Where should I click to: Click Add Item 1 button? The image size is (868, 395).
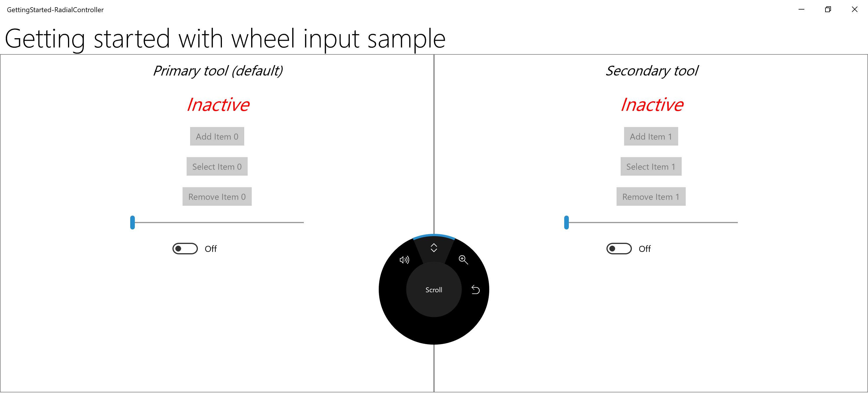pyautogui.click(x=651, y=136)
